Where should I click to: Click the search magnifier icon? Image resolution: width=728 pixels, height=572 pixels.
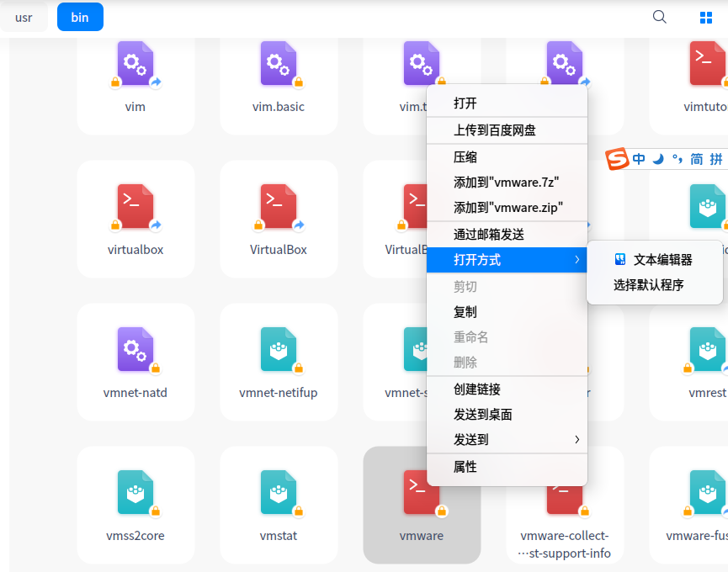(x=659, y=17)
